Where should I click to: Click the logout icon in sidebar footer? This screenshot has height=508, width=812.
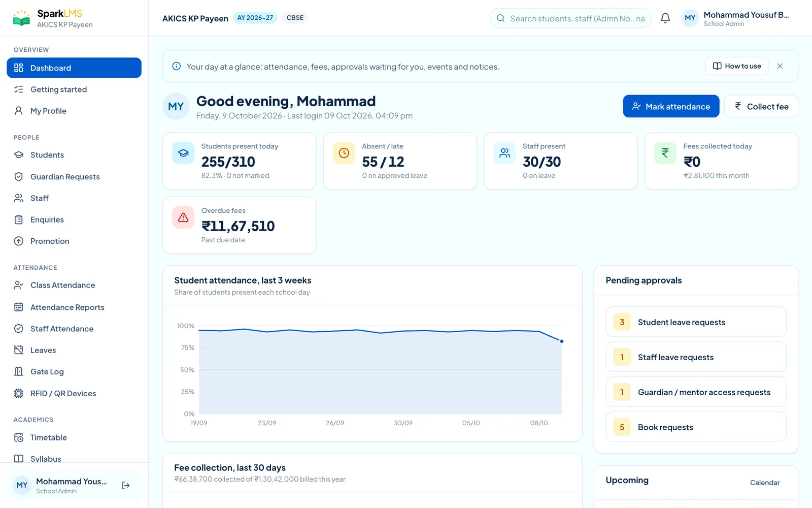click(x=126, y=486)
